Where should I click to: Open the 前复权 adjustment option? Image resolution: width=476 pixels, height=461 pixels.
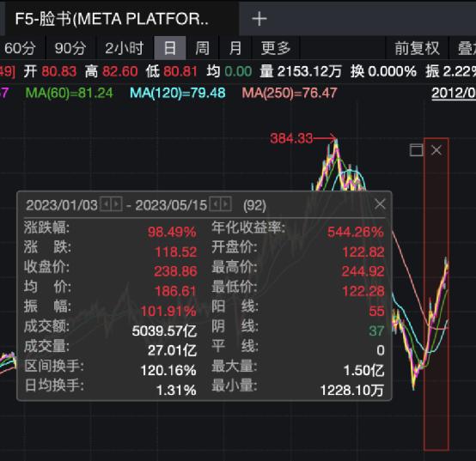[x=417, y=48]
